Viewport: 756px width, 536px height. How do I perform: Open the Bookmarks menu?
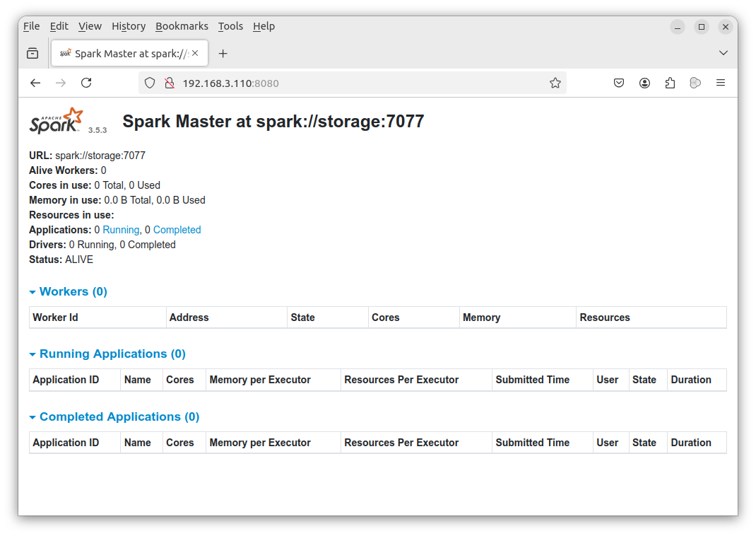tap(182, 26)
